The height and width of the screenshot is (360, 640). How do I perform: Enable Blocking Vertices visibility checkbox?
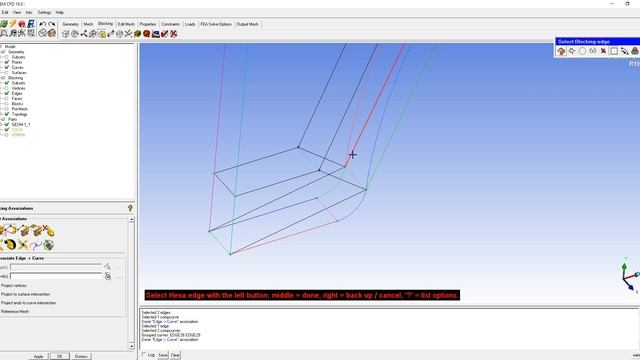point(7,88)
